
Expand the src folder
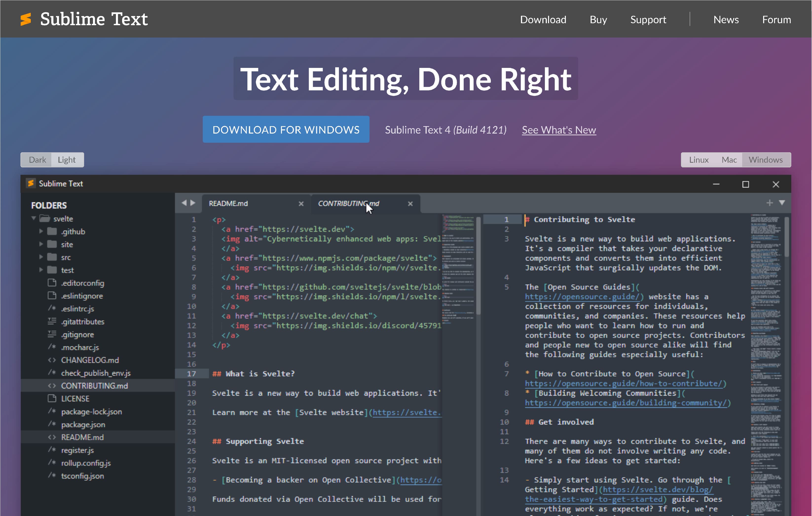pos(41,257)
